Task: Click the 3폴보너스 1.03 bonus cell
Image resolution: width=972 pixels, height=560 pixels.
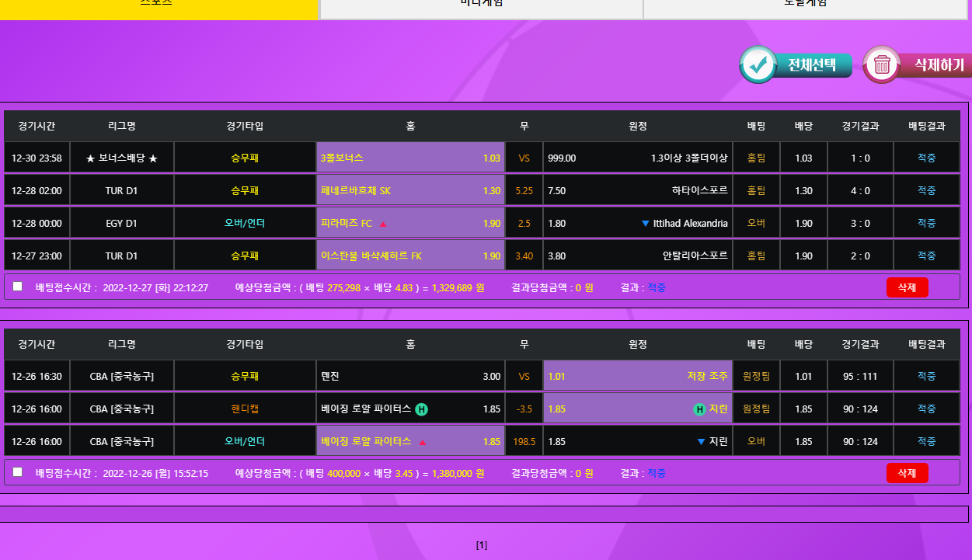Action: tap(410, 158)
